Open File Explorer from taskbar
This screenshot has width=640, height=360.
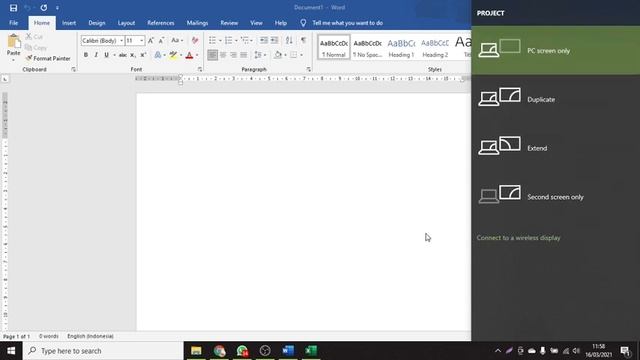196,351
